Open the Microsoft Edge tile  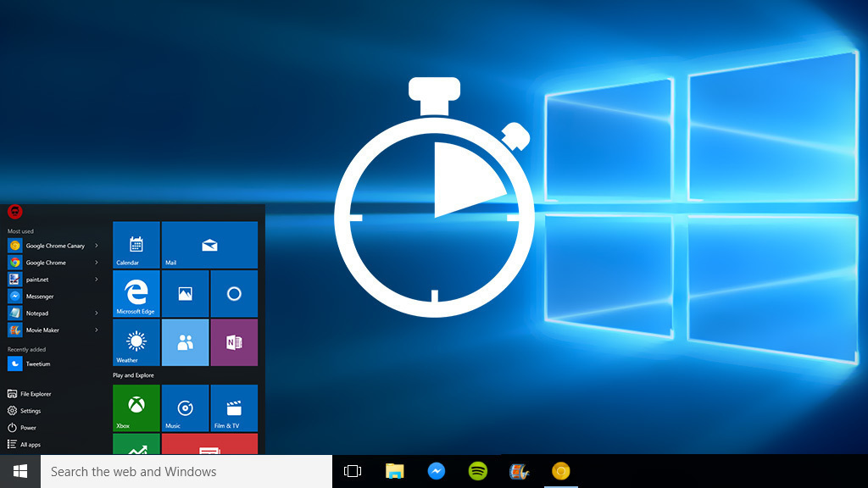coord(135,293)
